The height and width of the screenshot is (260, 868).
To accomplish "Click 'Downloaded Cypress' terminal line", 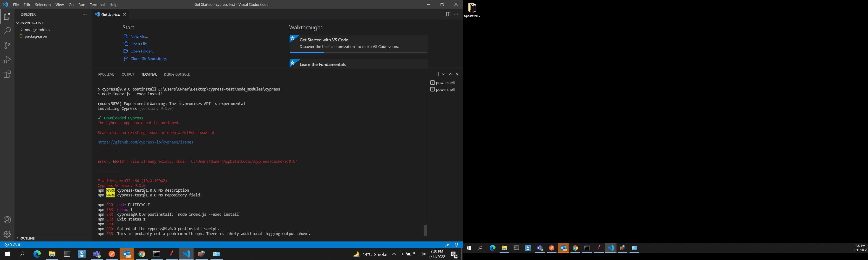I will coord(120,118).
